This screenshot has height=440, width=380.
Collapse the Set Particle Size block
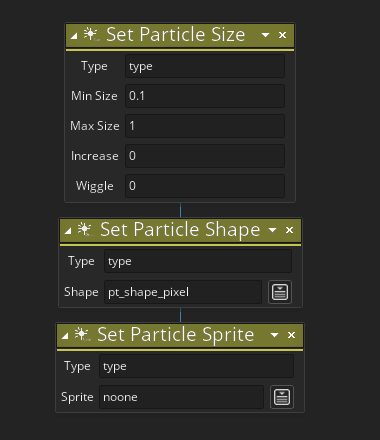tap(74, 36)
